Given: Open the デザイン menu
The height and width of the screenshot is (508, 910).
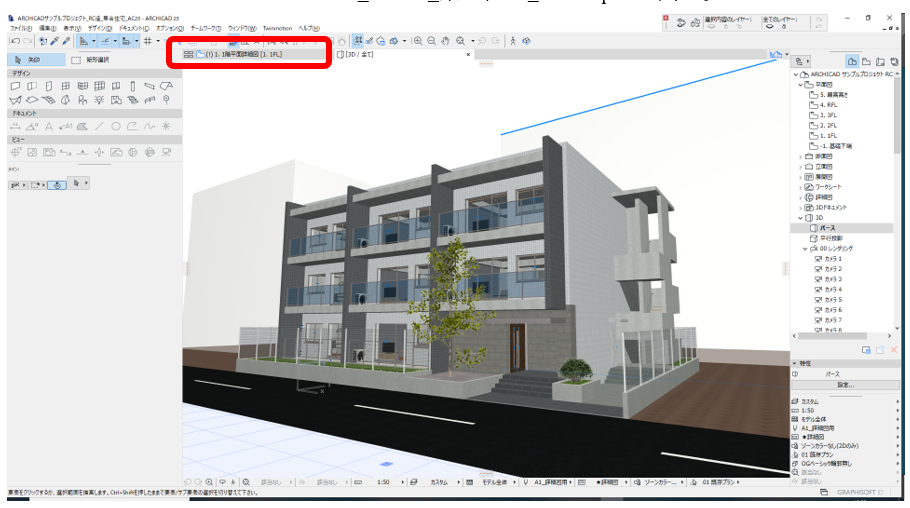Looking at the screenshot, I should tap(100, 28).
